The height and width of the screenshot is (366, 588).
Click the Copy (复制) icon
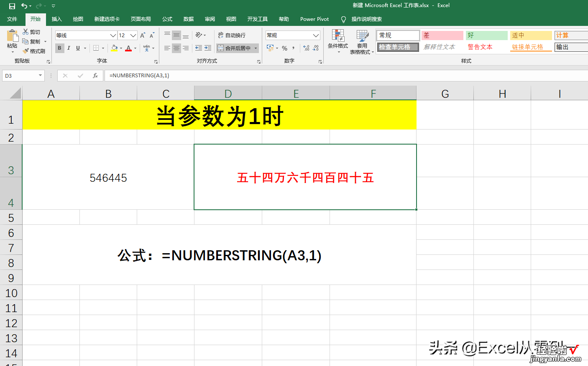(26, 41)
